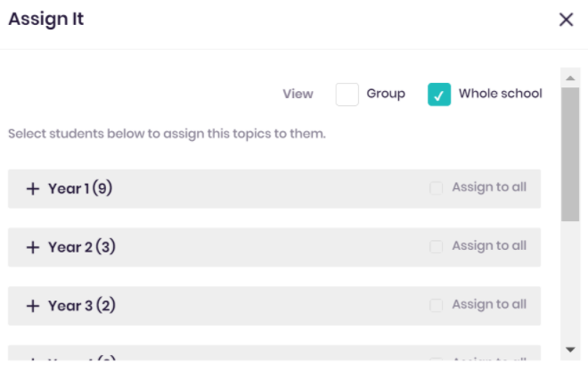
Task: Open the Year 3 (2) group row
Action: tap(274, 306)
